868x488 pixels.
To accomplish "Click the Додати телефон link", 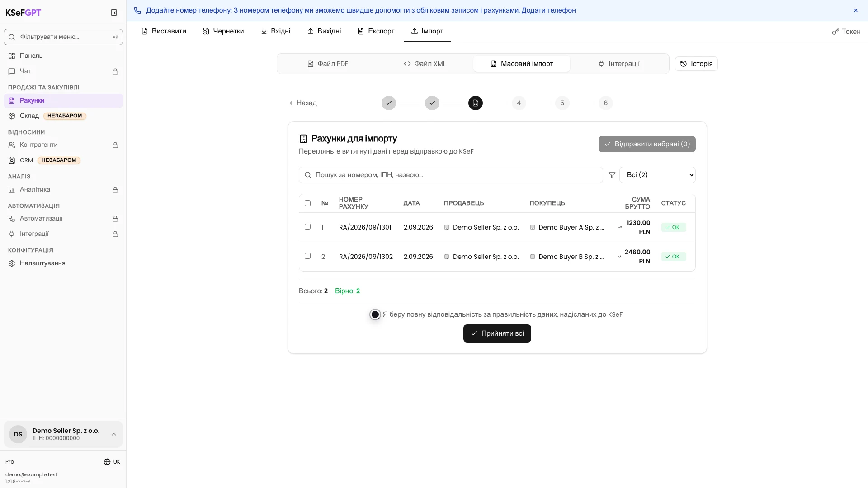I will point(548,10).
